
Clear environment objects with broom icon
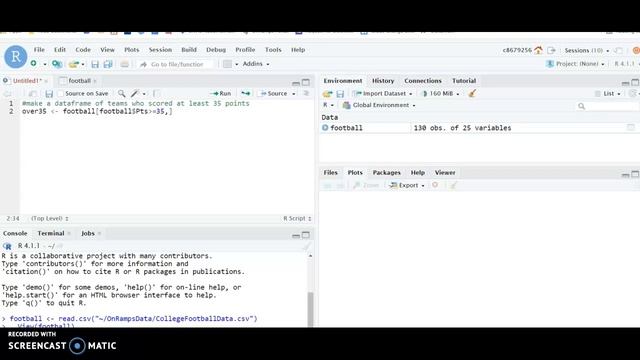[x=472, y=93]
